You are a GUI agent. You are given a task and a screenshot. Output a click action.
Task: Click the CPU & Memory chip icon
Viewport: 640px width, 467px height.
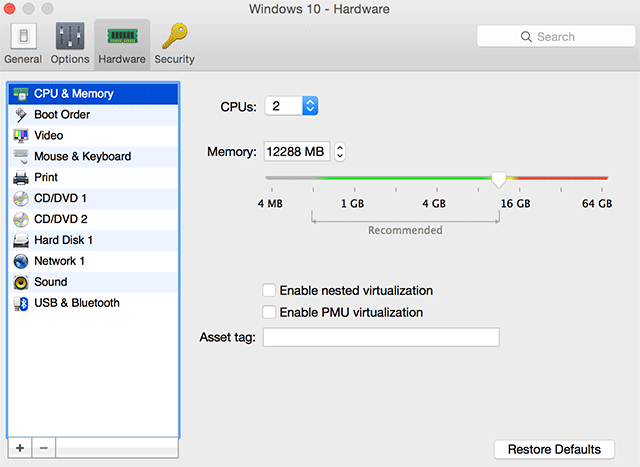[x=21, y=94]
